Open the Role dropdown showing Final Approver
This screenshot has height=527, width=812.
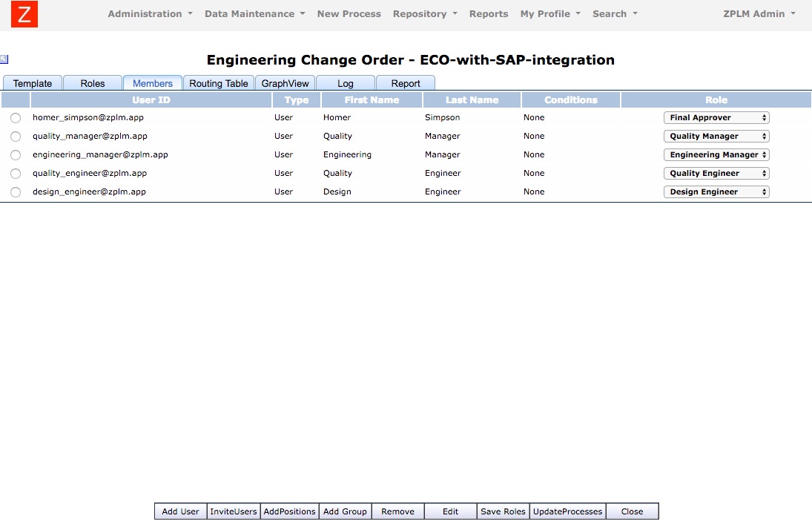pos(716,117)
